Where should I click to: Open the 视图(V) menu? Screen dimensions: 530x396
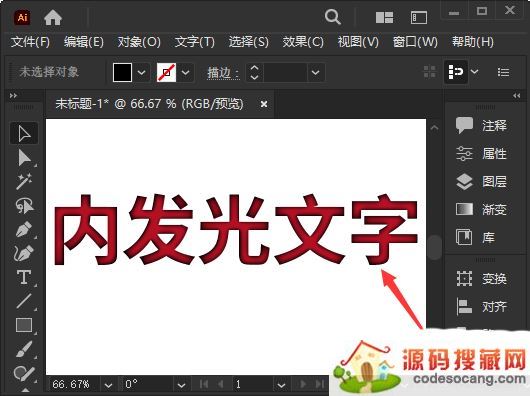(x=358, y=42)
